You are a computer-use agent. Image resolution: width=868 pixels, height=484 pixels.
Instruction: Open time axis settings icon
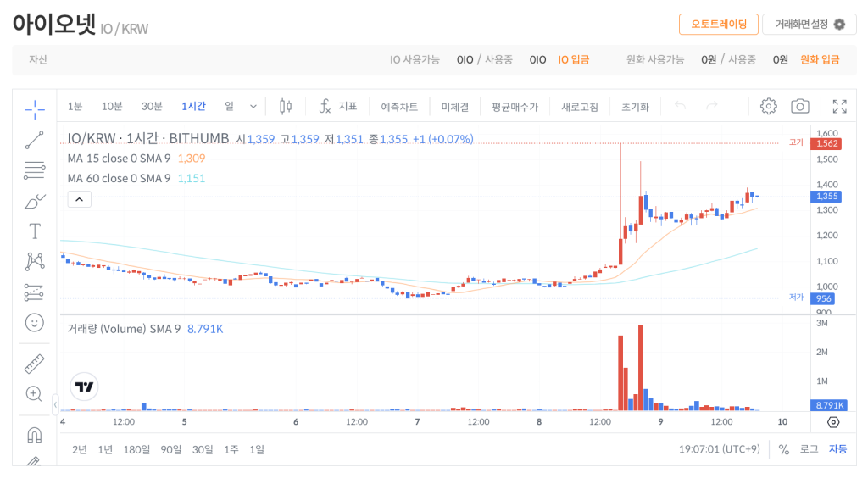[x=833, y=422]
